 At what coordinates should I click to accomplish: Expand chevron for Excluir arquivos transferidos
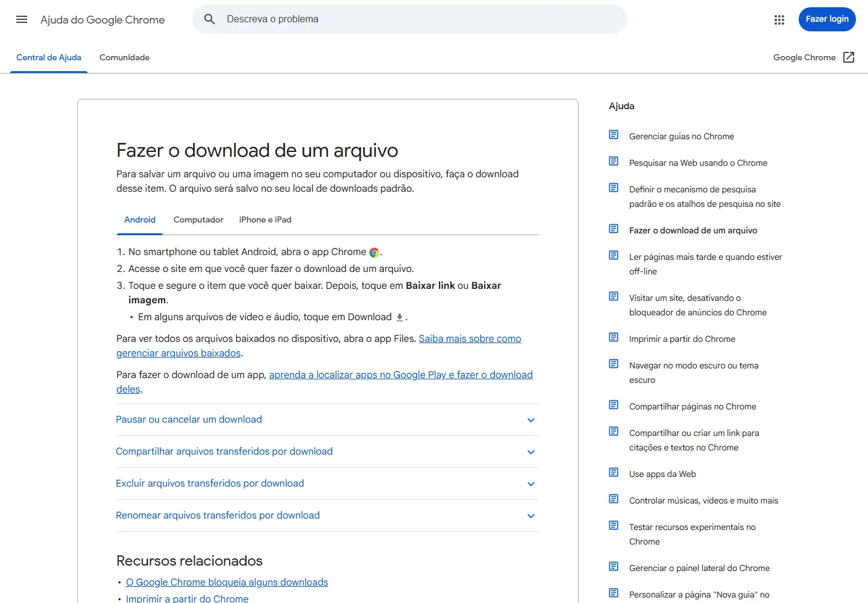[x=531, y=484]
